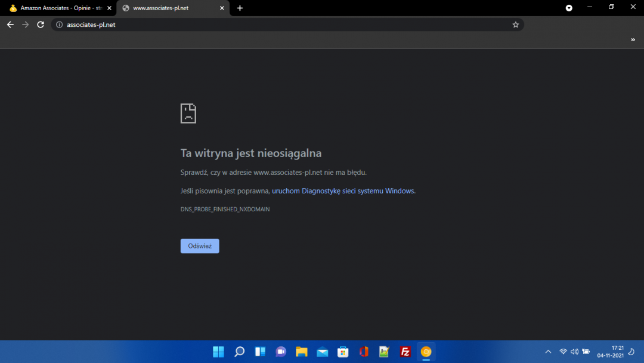Show hidden tray icons with the chevron
The height and width of the screenshot is (363, 644).
[547, 352]
